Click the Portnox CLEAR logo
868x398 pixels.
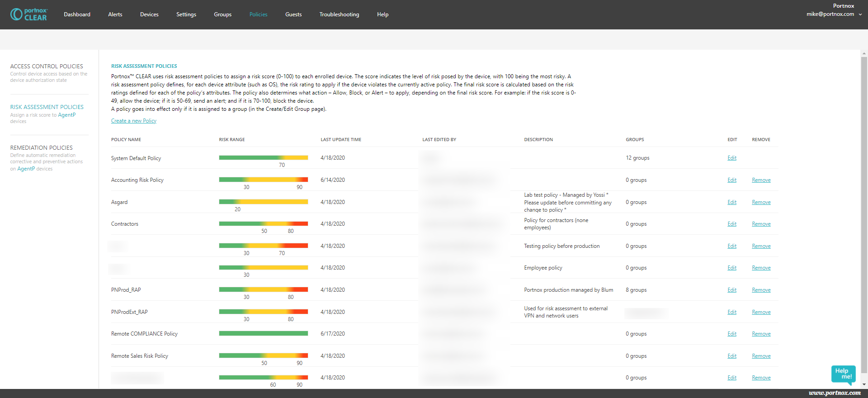(29, 14)
